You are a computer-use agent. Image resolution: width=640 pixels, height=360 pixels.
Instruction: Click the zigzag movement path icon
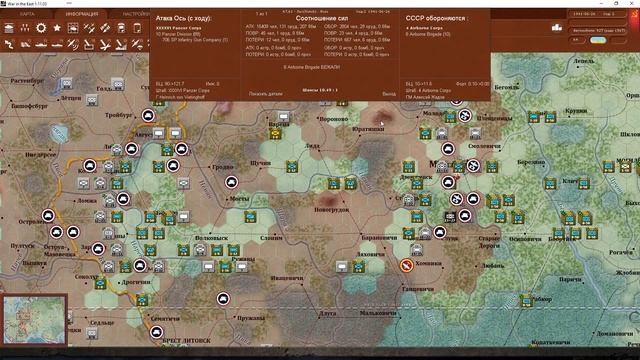coord(9,44)
